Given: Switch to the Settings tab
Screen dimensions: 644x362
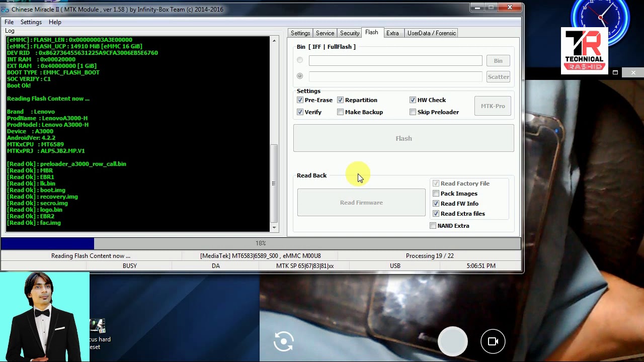Looking at the screenshot, I should coord(300,33).
